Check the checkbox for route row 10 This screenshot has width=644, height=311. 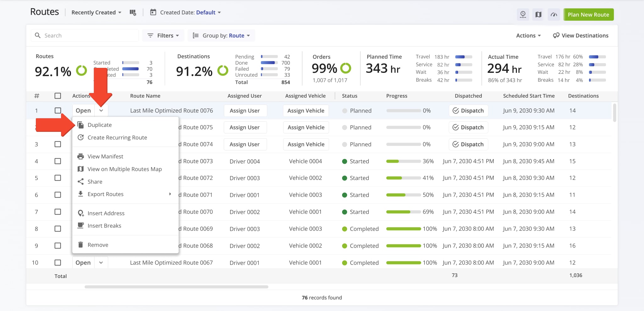tap(58, 263)
